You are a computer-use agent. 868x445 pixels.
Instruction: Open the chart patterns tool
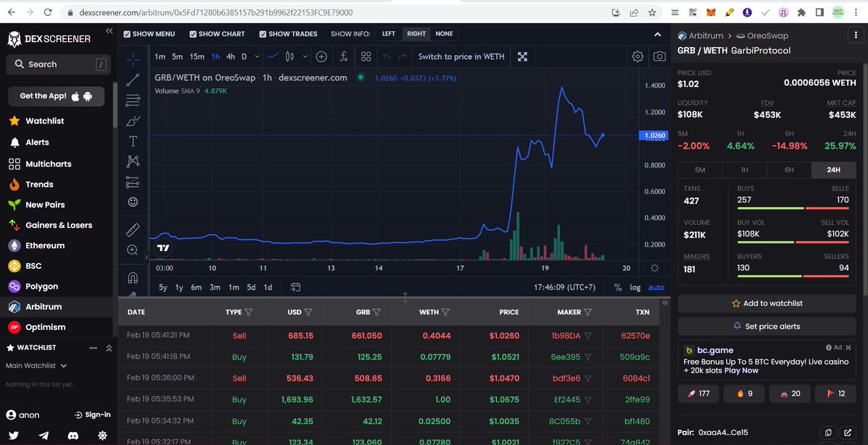click(x=133, y=161)
